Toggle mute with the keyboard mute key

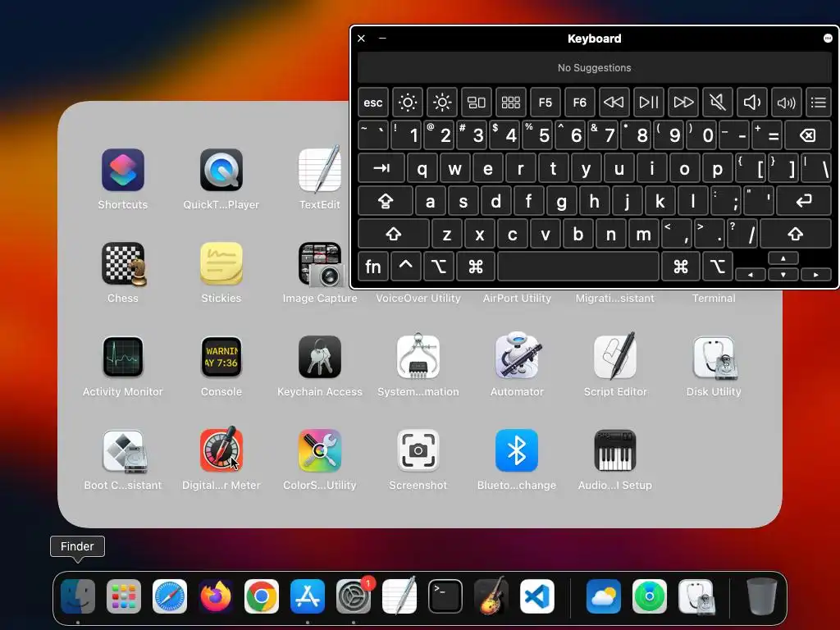pos(717,103)
